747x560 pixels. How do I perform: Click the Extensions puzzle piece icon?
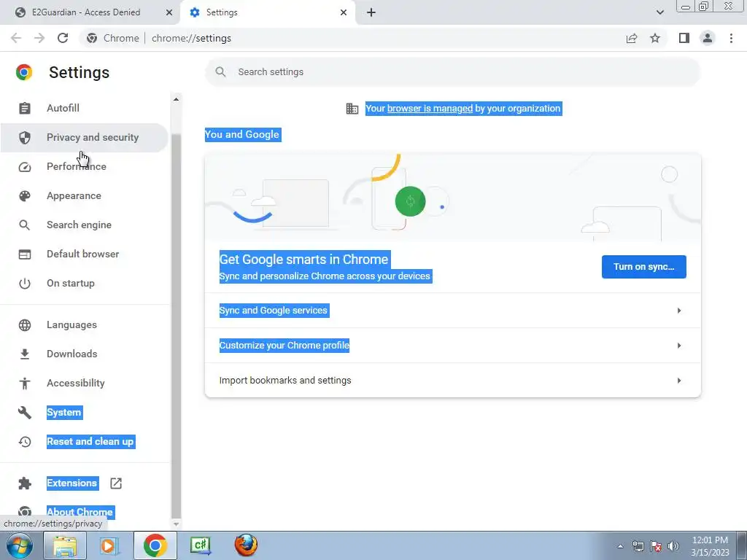pyautogui.click(x=24, y=483)
